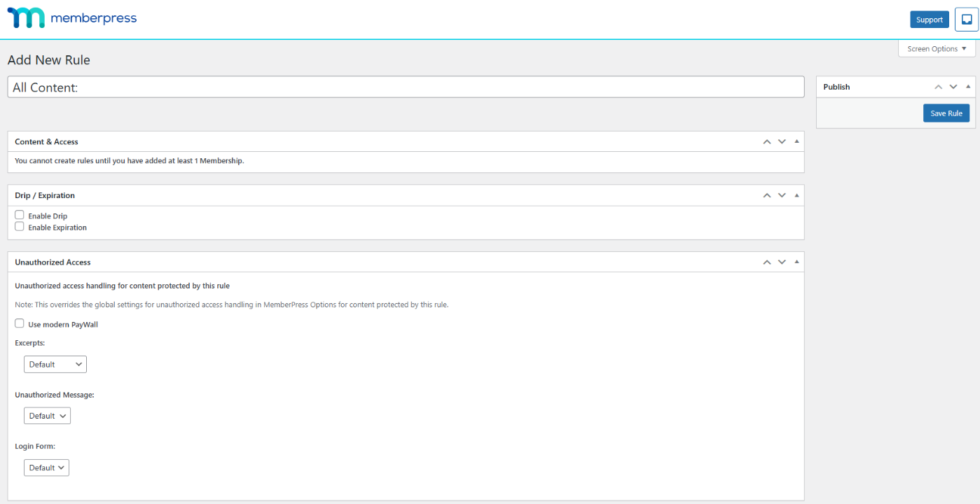The width and height of the screenshot is (980, 504).
Task: Move Unauthorized Access panel up
Action: (x=767, y=262)
